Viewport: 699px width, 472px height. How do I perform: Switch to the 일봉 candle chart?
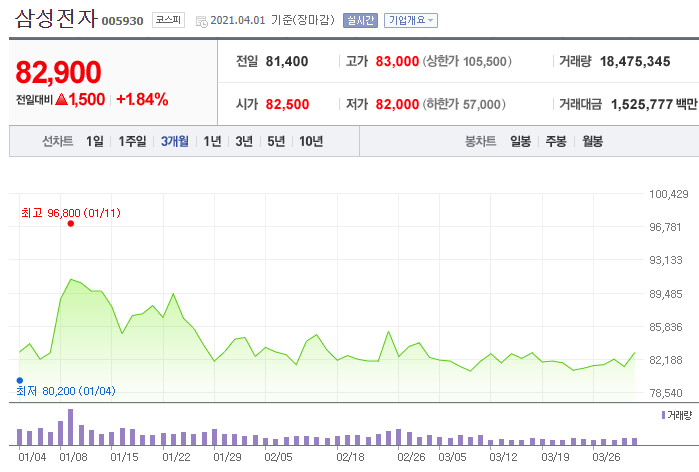(x=520, y=141)
